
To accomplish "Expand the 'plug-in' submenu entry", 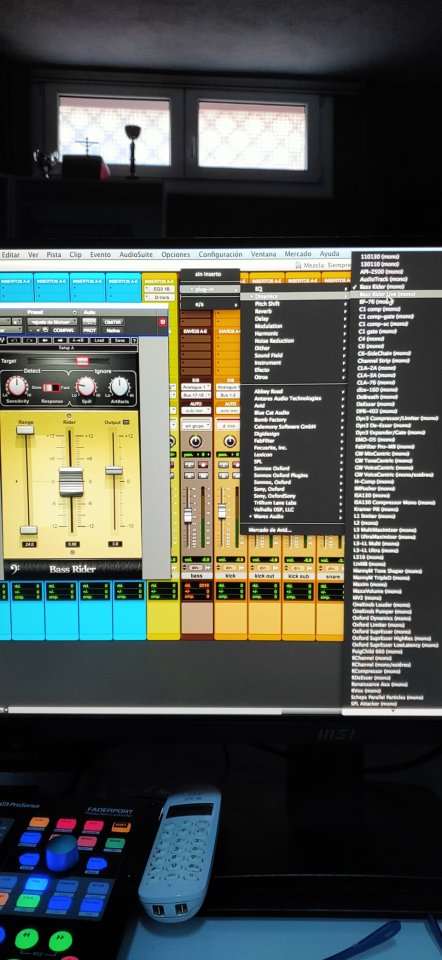I will [x=209, y=289].
